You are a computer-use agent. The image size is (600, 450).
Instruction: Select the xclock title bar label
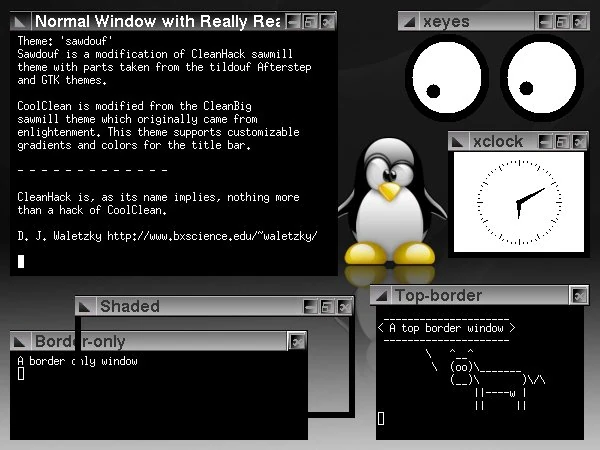point(498,142)
